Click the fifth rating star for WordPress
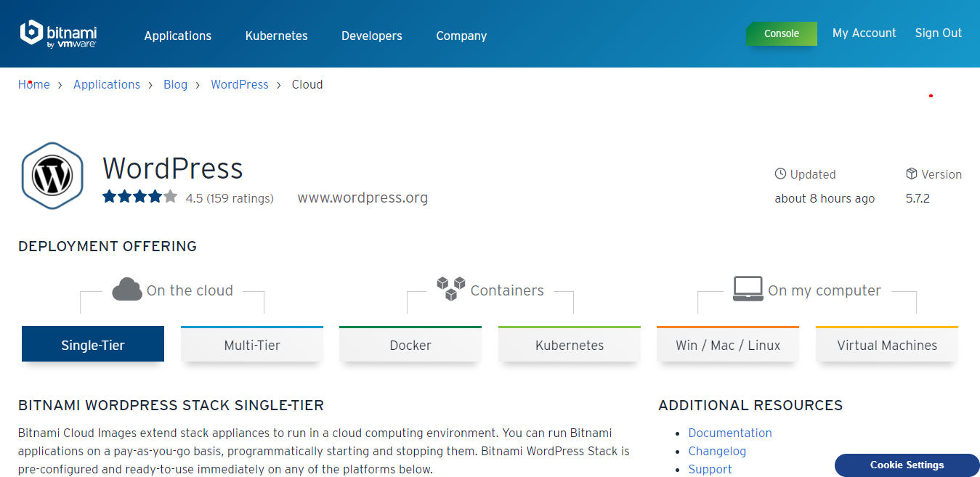Screen dimensions: 980x477 169,195
